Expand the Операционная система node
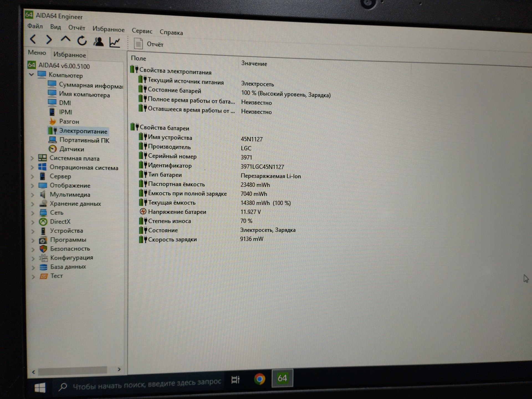The width and height of the screenshot is (532, 399). [32, 167]
